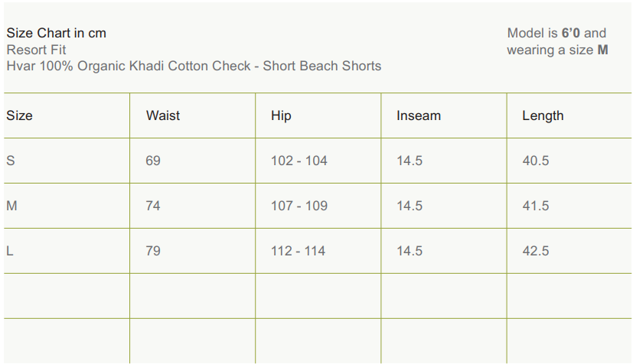633x364 pixels.
Task: Click the "Size Chart in cm" heading
Action: coord(56,33)
